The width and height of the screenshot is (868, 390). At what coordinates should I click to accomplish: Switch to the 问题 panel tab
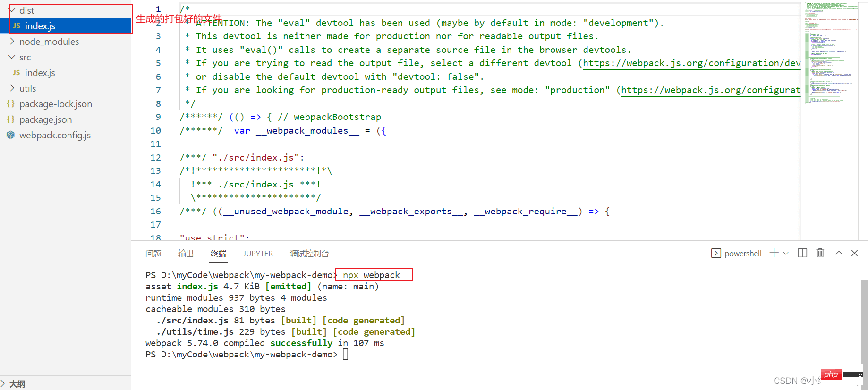point(153,254)
